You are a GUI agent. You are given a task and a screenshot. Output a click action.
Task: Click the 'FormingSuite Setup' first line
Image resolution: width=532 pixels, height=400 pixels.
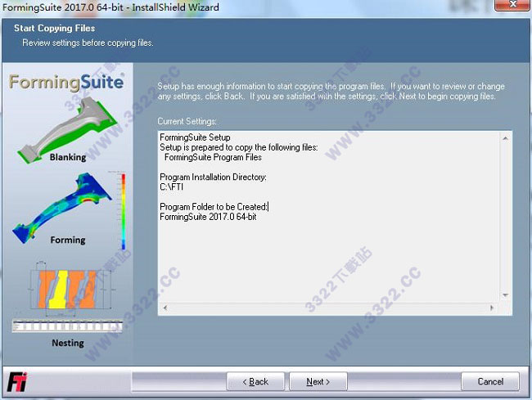pos(195,137)
